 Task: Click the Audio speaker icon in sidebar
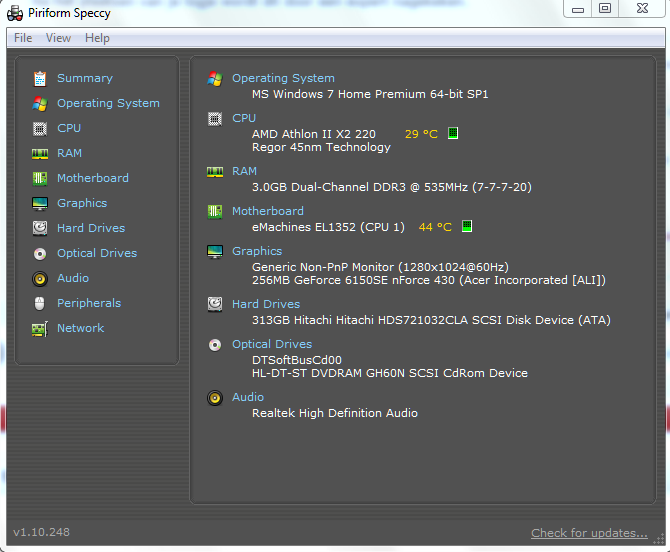(40, 279)
